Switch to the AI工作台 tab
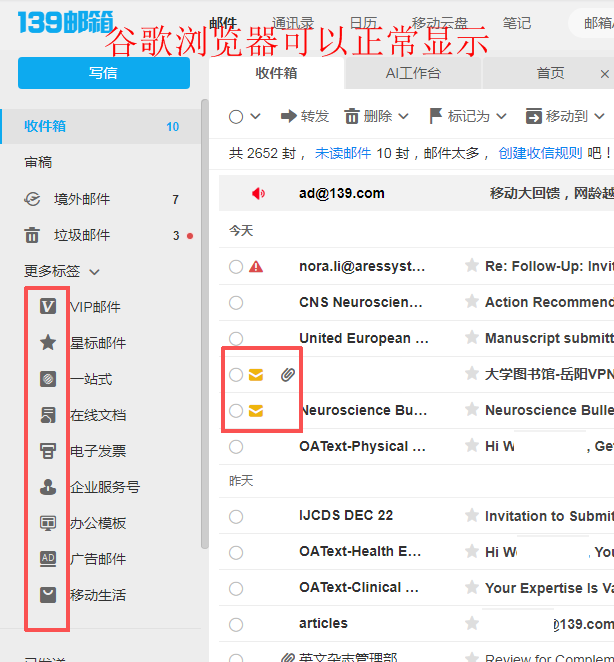The width and height of the screenshot is (614, 662). coord(413,73)
